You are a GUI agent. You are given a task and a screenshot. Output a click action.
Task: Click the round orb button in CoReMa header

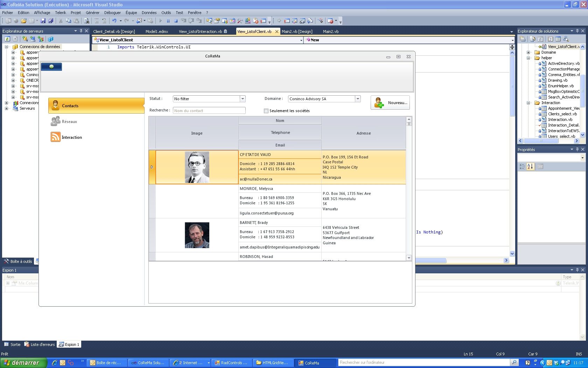pyautogui.click(x=51, y=67)
